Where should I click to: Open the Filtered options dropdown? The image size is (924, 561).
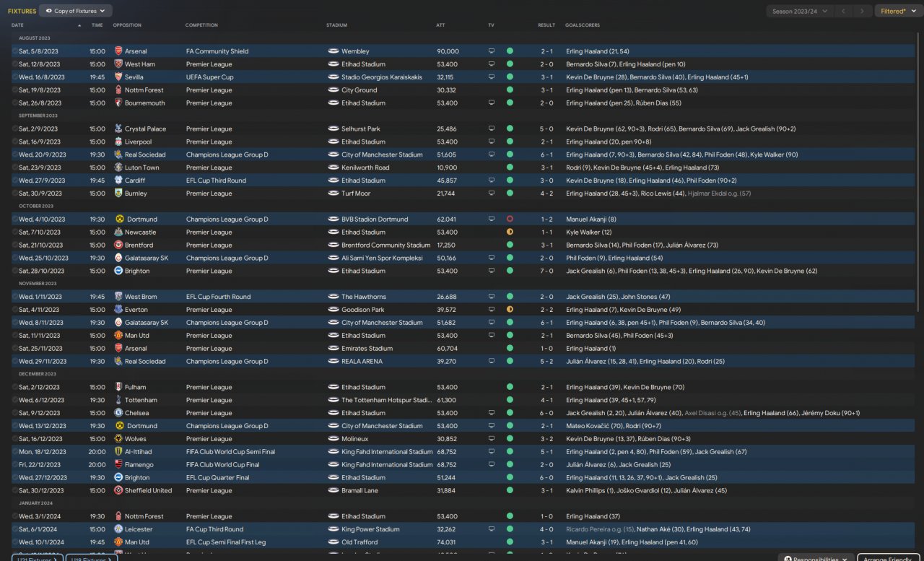click(x=897, y=11)
